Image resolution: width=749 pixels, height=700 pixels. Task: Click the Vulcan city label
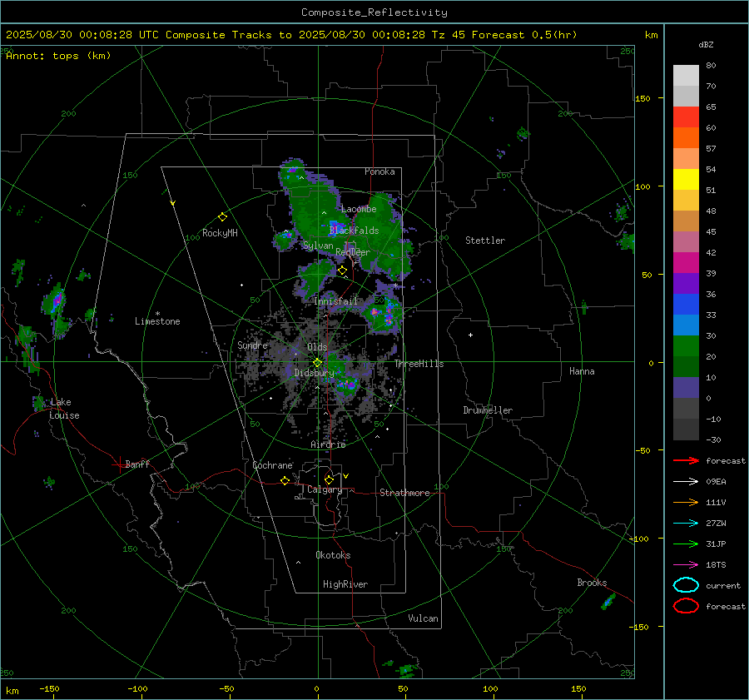click(423, 618)
